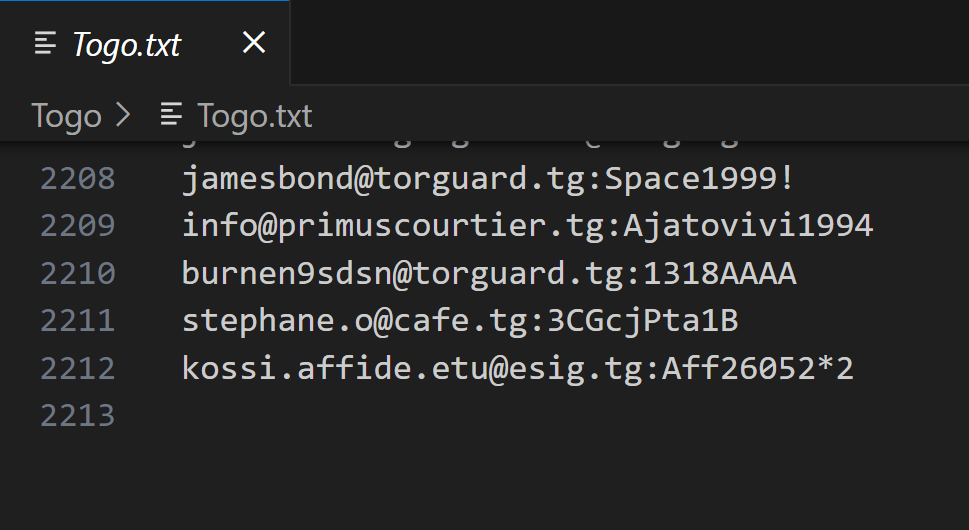Select line number 2209 in the gutter

(x=78, y=225)
